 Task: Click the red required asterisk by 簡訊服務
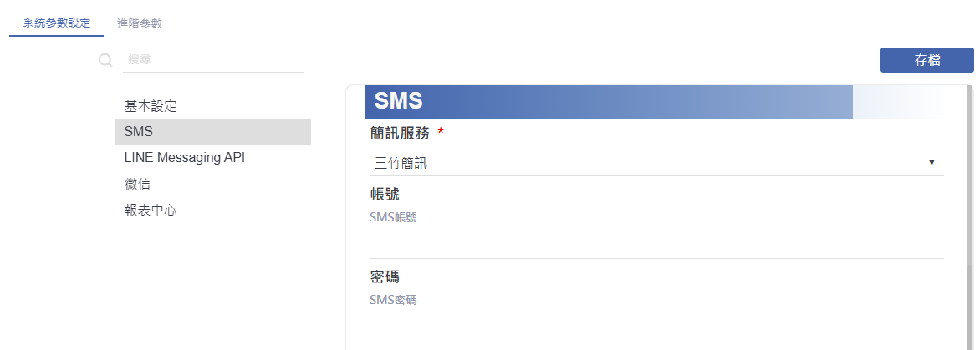pyautogui.click(x=442, y=132)
